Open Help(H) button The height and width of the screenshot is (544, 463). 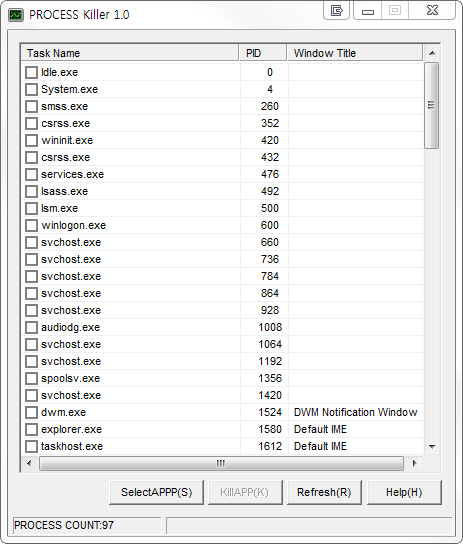tap(404, 492)
